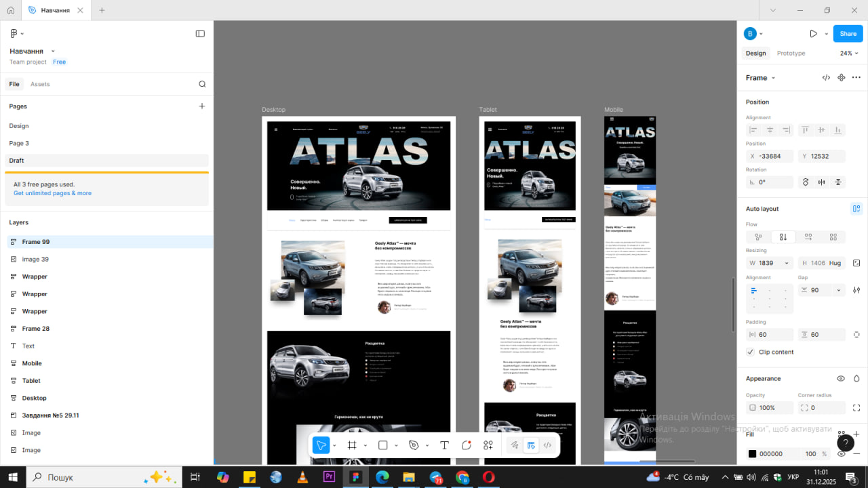Open the Actions tool in bottom toolbar
This screenshot has width=868, height=488.
(488, 445)
